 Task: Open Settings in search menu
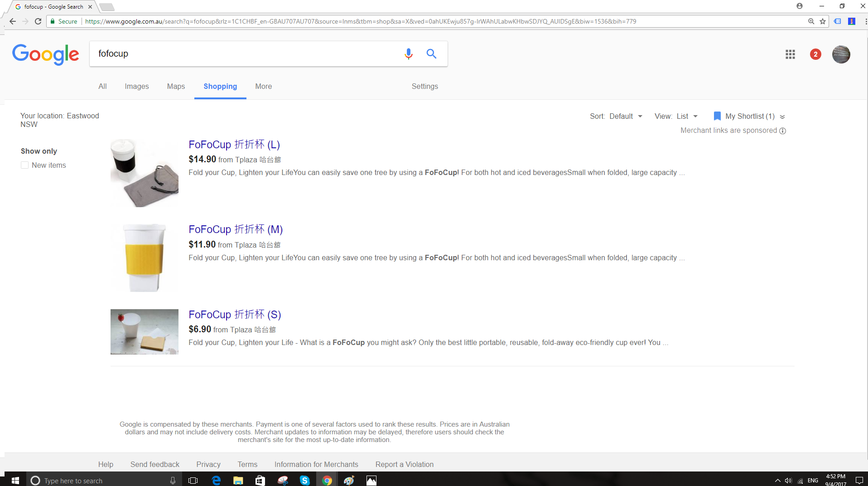[425, 86]
